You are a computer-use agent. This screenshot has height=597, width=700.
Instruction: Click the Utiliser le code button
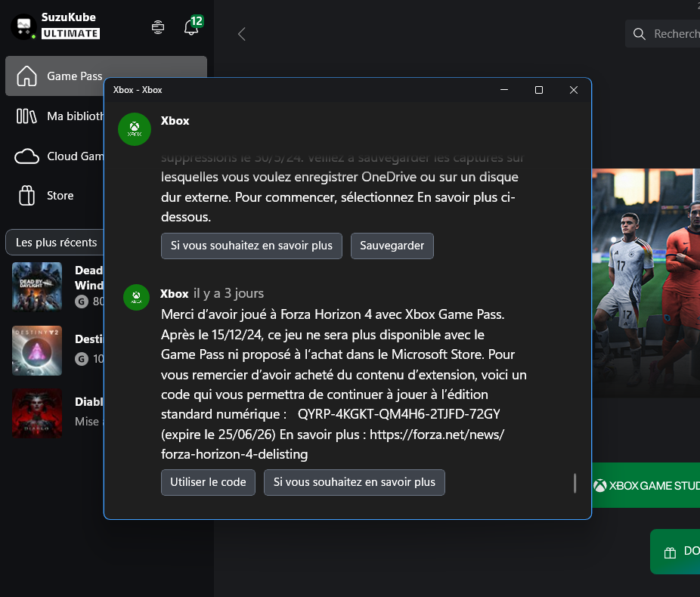pos(208,482)
